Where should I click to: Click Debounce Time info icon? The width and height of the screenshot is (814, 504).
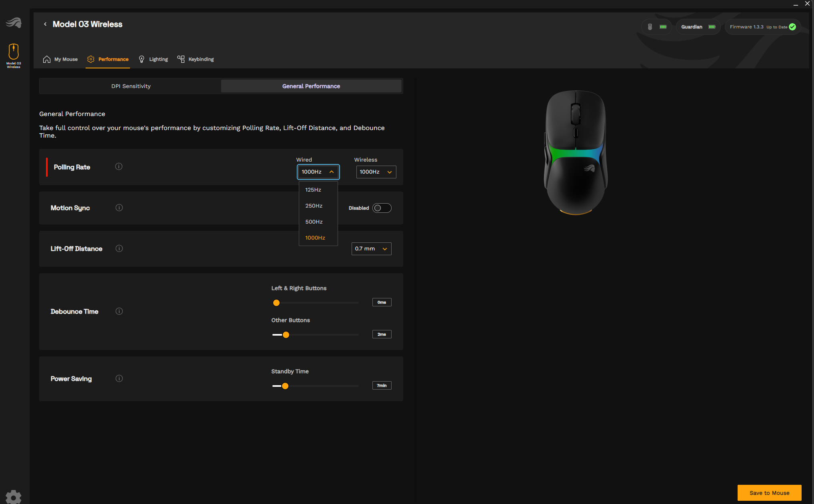coord(119,311)
